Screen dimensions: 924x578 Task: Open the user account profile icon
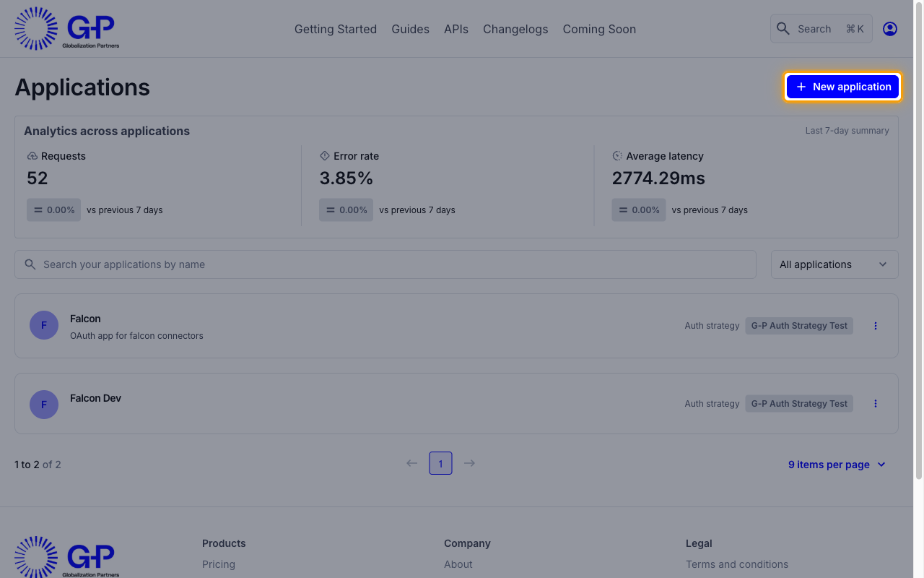pyautogui.click(x=890, y=29)
